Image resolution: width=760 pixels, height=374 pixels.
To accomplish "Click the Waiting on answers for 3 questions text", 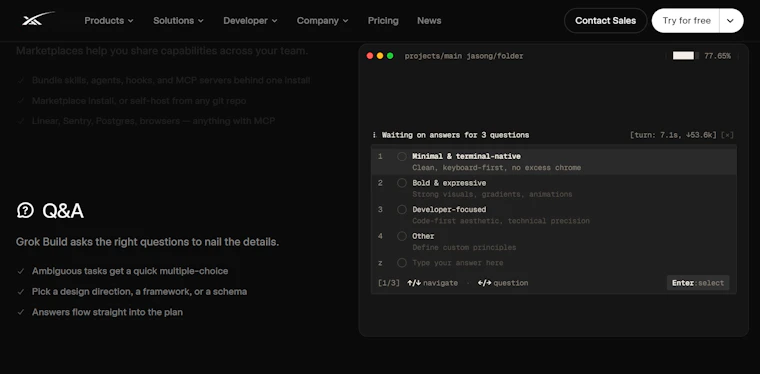I will [455, 135].
